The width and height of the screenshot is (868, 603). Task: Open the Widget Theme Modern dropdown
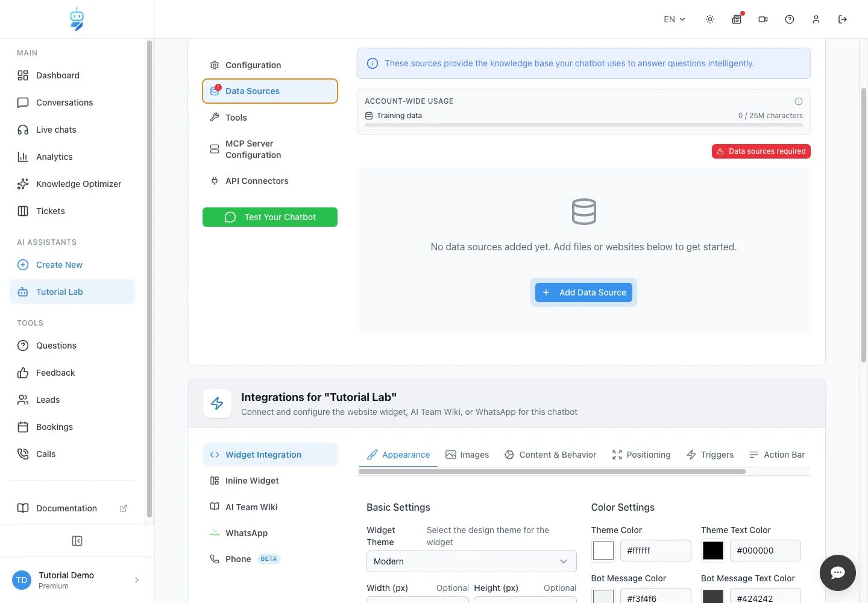[471, 561]
